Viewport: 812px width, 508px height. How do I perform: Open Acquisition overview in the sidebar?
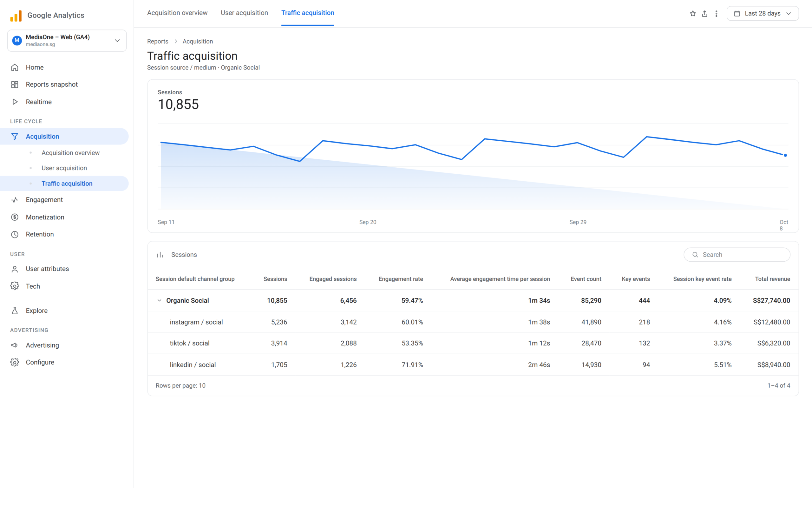click(x=70, y=153)
